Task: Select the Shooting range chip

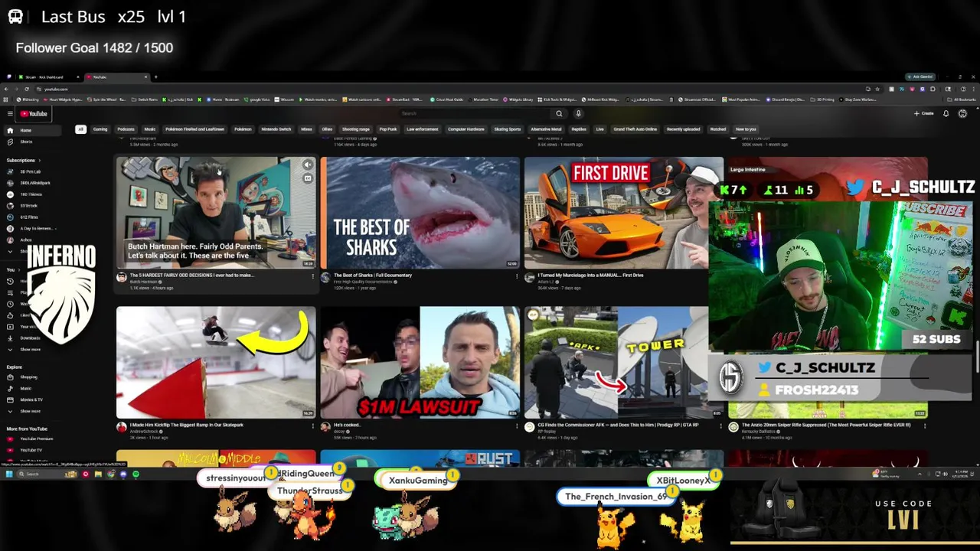Action: 356,129
